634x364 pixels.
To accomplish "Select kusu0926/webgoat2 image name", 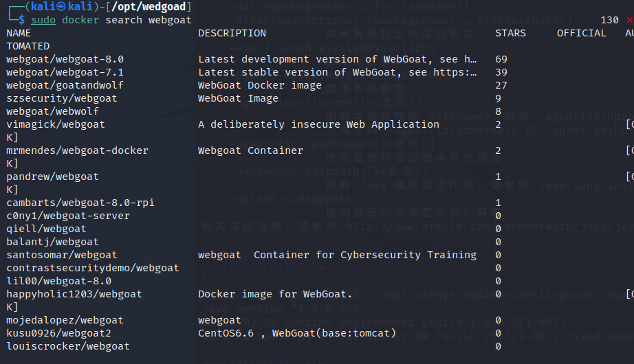I will 58,333.
